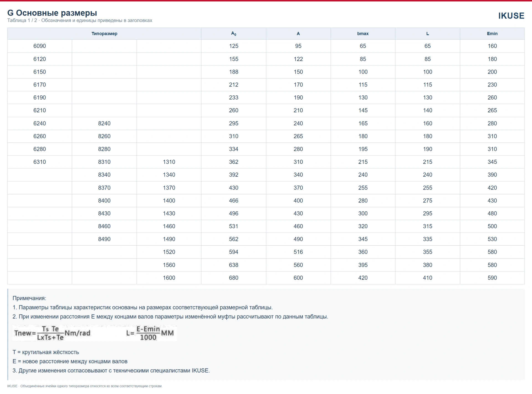
Task: Select the G Основные размеры heading
Action: click(x=52, y=13)
